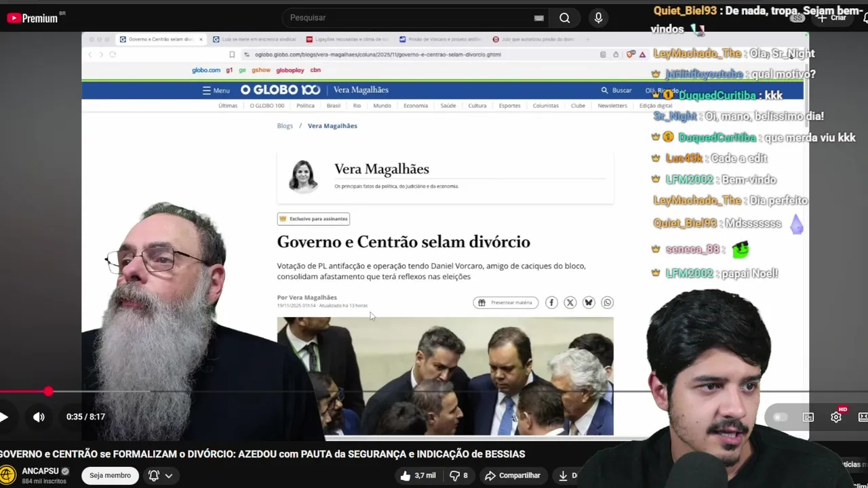Share the article on Bluesky icon
This screenshot has width=868, height=488.
[x=589, y=303]
